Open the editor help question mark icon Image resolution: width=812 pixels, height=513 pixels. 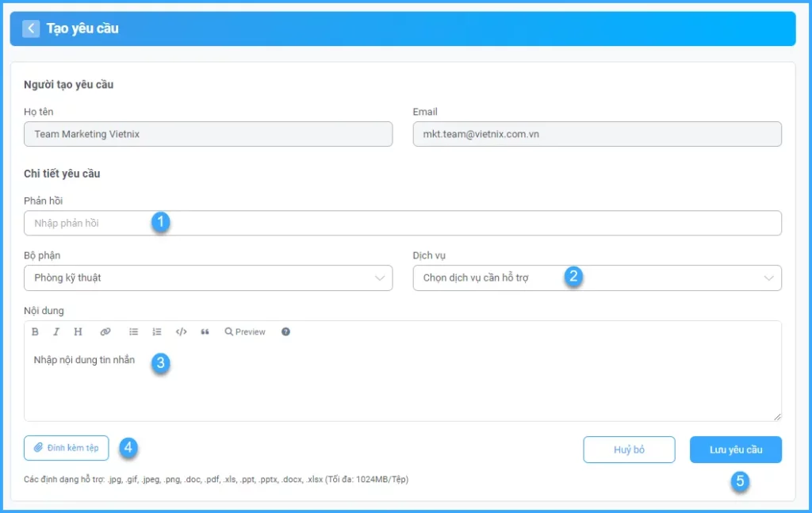point(285,332)
